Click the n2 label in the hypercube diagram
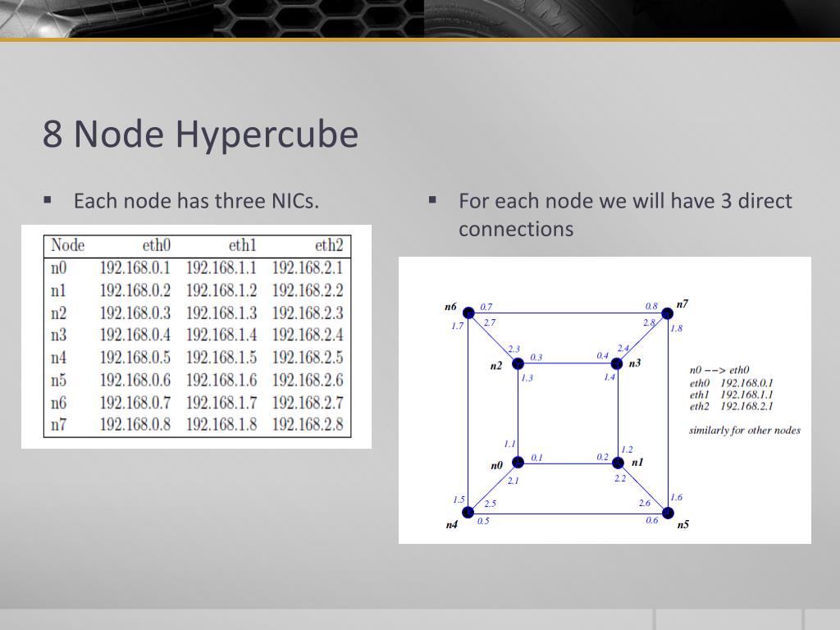 (x=496, y=367)
